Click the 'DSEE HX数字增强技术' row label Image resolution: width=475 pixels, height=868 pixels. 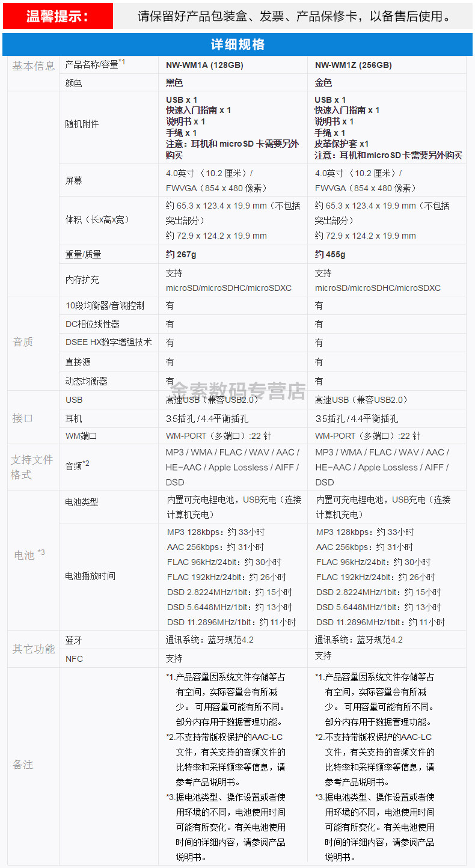coord(109,343)
